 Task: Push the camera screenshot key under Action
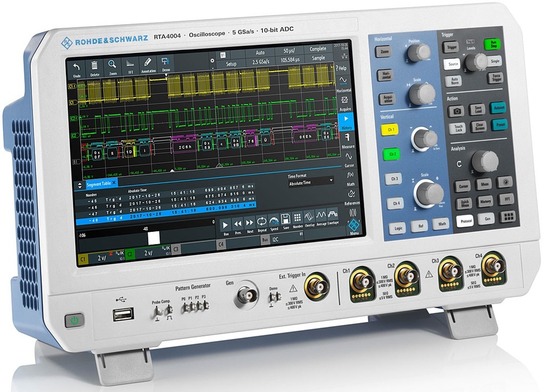click(x=457, y=111)
